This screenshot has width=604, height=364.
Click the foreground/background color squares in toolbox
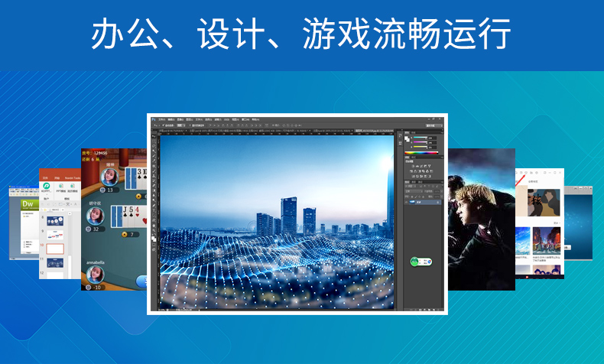(154, 239)
